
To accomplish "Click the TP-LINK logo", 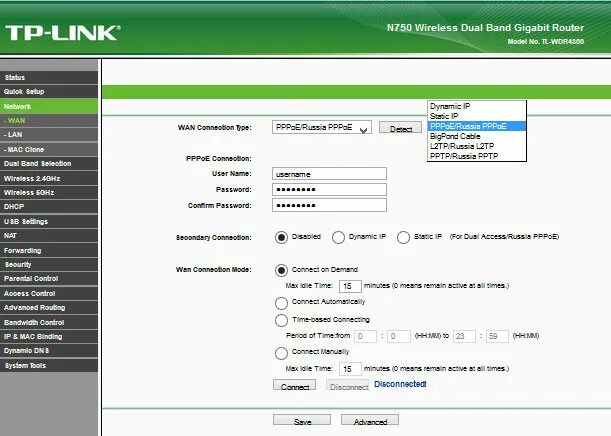I will (63, 33).
